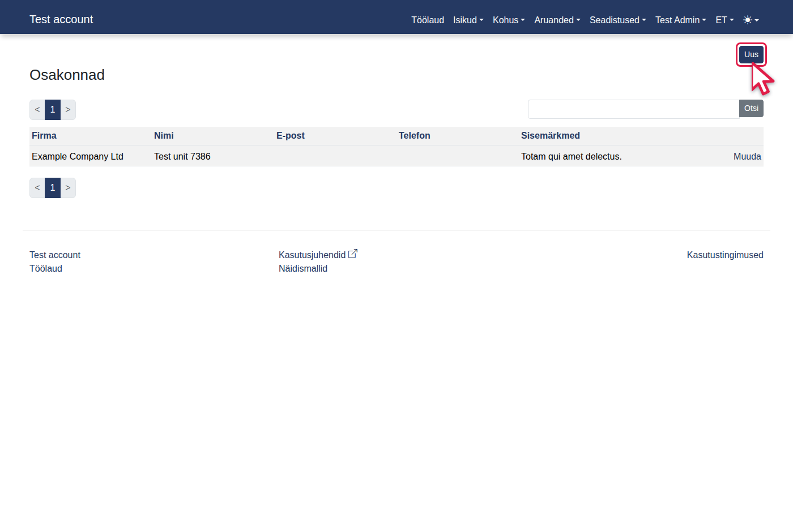
Task: Focus the search input field
Action: (x=633, y=109)
